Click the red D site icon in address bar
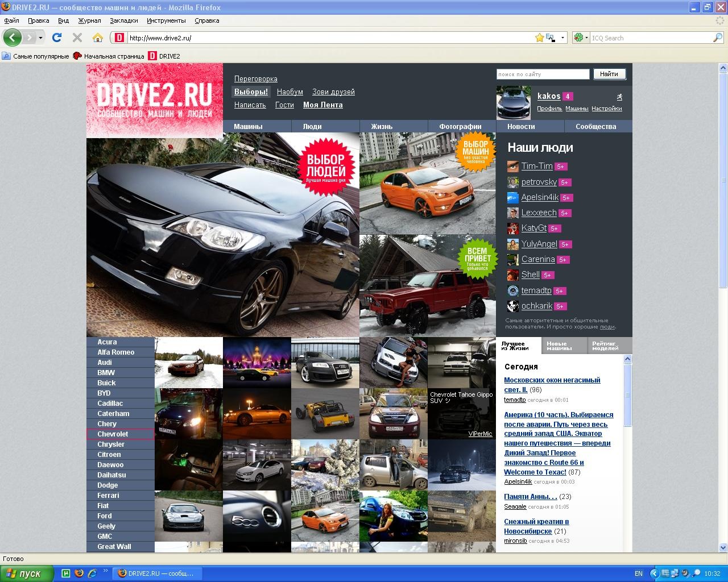The image size is (728, 582). point(119,38)
